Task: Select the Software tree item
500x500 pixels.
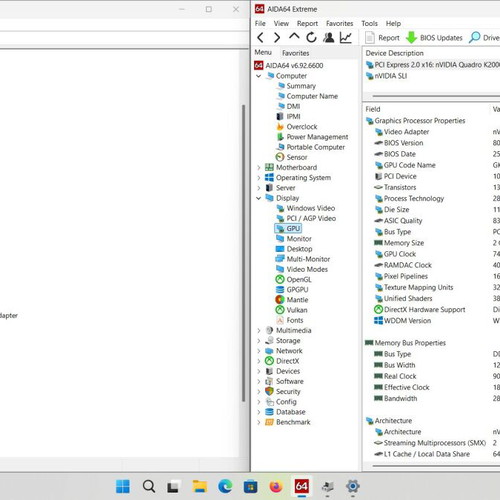Action: pyautogui.click(x=284, y=381)
